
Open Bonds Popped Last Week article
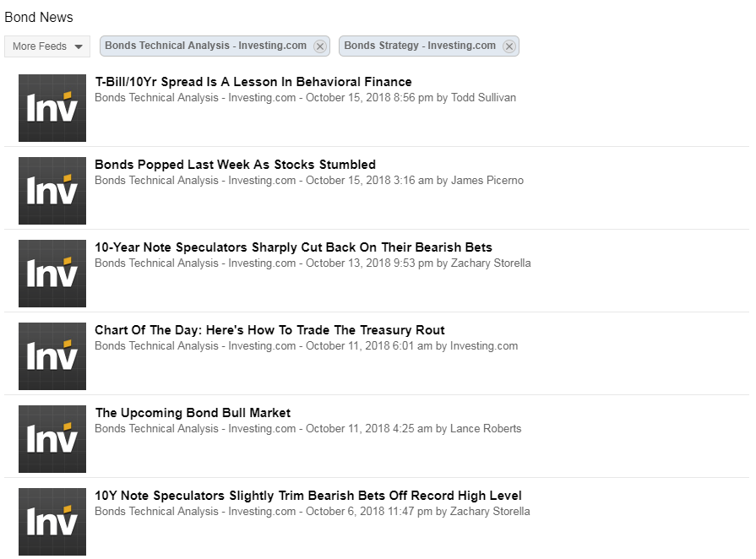coord(235,165)
